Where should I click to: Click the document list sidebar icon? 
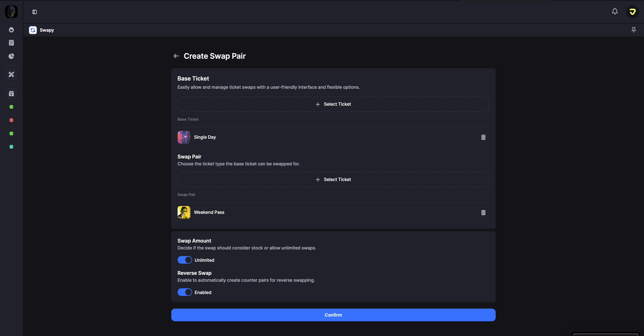pos(11,43)
